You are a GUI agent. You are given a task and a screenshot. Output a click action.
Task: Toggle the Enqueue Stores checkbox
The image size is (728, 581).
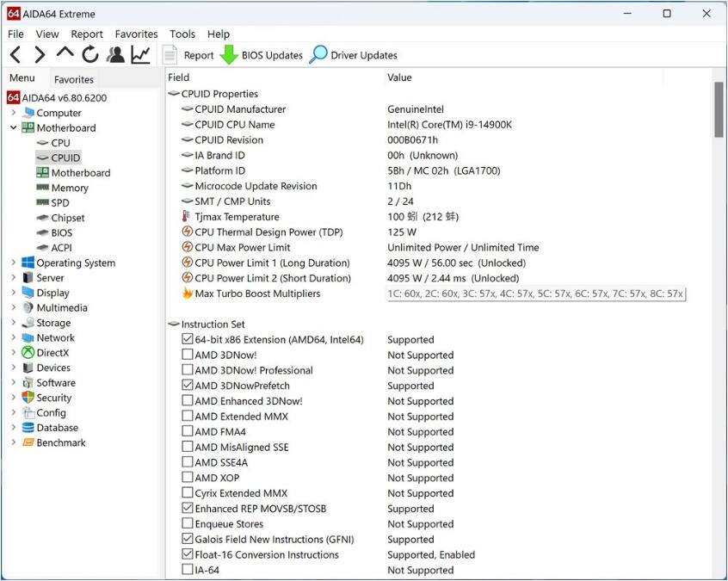pyautogui.click(x=187, y=523)
